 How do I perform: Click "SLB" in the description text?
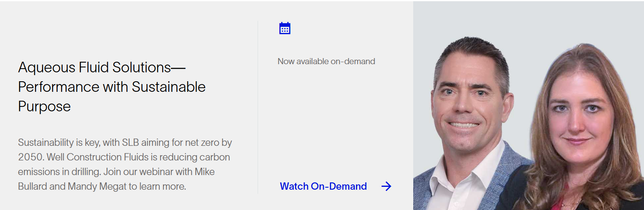pyautogui.click(x=130, y=143)
